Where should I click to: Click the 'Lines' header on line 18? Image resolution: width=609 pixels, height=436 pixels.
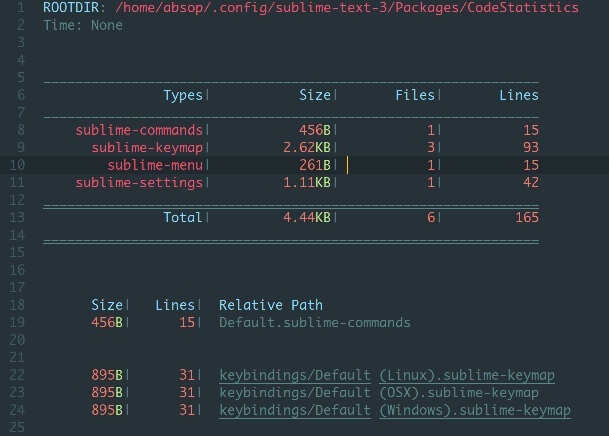pyautogui.click(x=175, y=305)
